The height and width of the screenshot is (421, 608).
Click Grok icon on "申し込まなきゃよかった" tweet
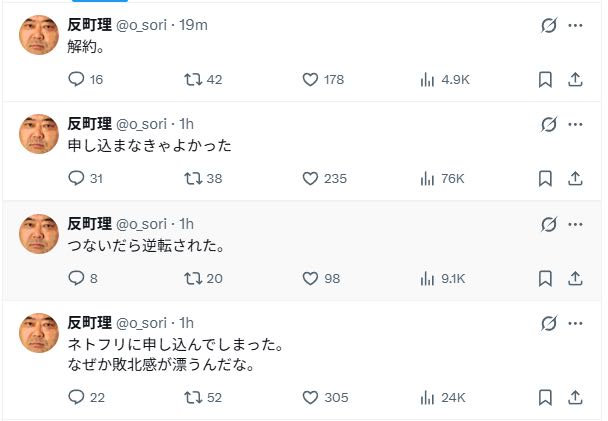click(548, 125)
